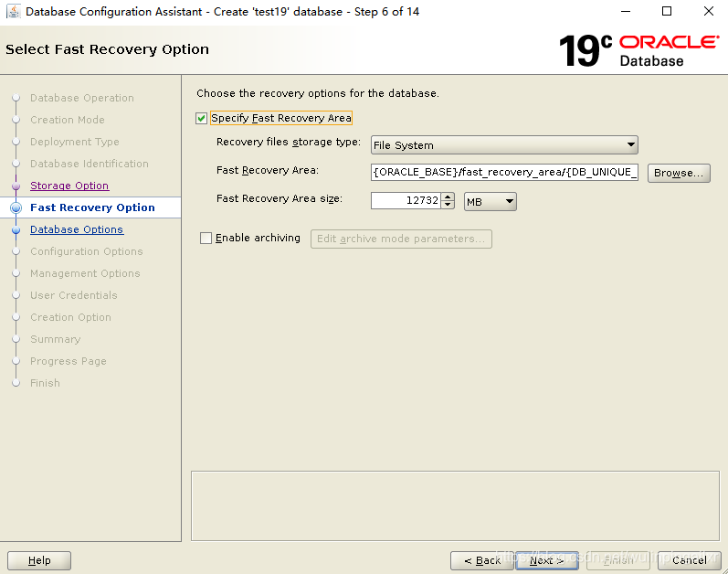The width and height of the screenshot is (728, 574).
Task: Click the Storage Option step bullet
Action: click(16, 186)
